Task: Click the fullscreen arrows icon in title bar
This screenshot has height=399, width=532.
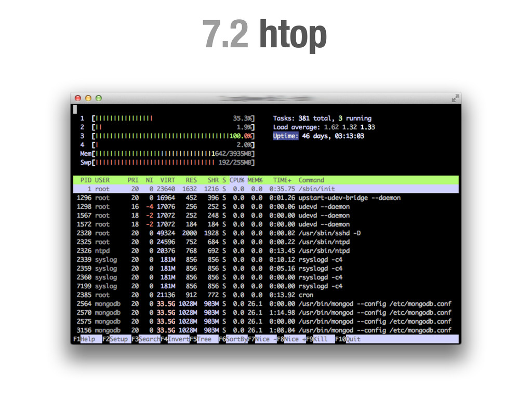Action: pos(455,98)
